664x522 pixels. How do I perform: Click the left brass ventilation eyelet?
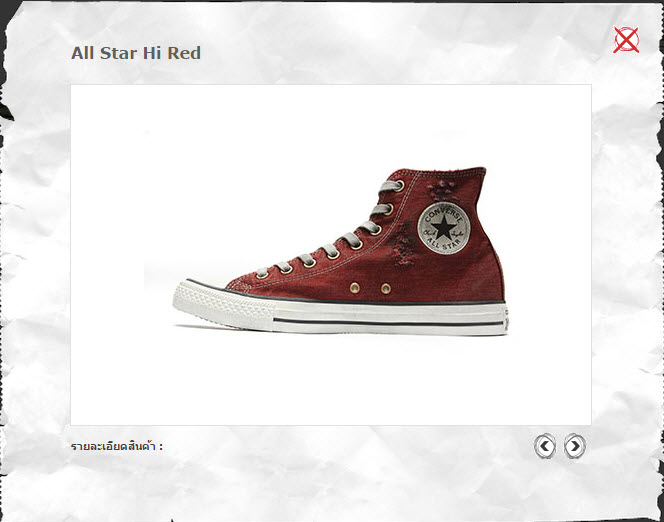[x=355, y=288]
